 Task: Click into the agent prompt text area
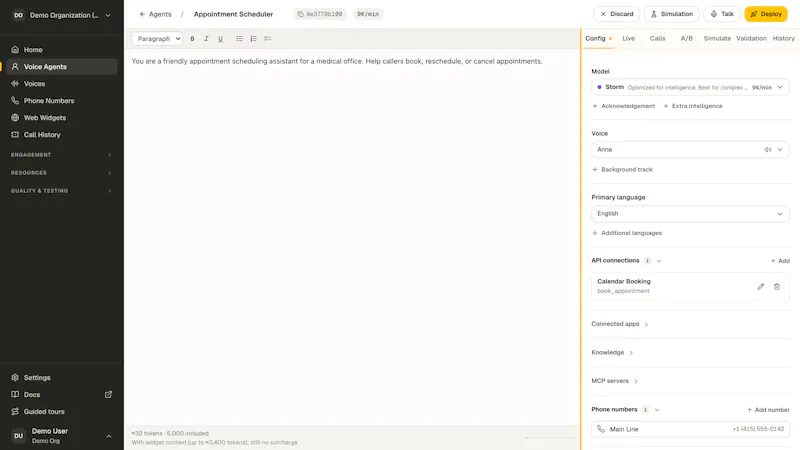coord(352,237)
